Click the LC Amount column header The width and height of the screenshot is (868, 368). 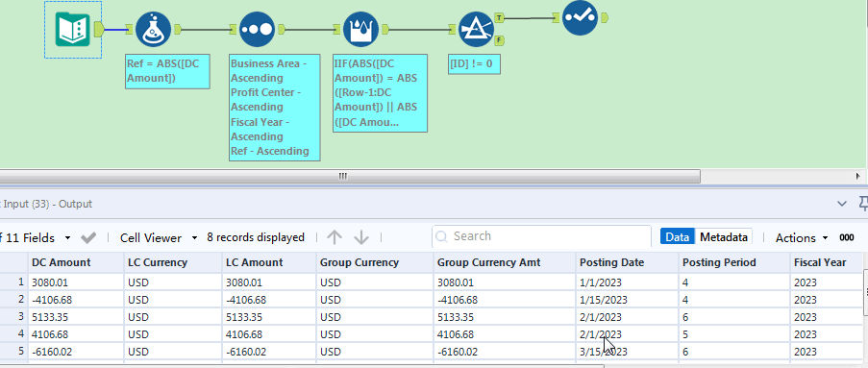tap(269, 262)
